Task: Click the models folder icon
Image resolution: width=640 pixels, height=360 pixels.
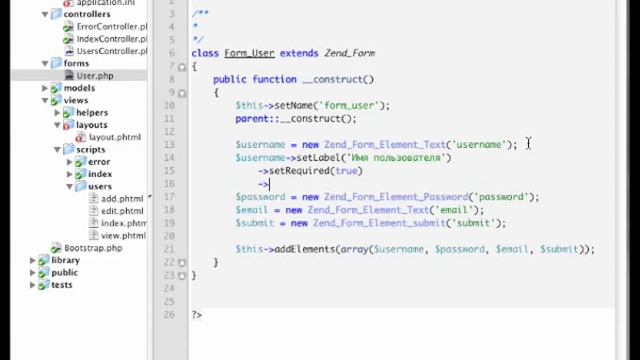Action: 56,88
